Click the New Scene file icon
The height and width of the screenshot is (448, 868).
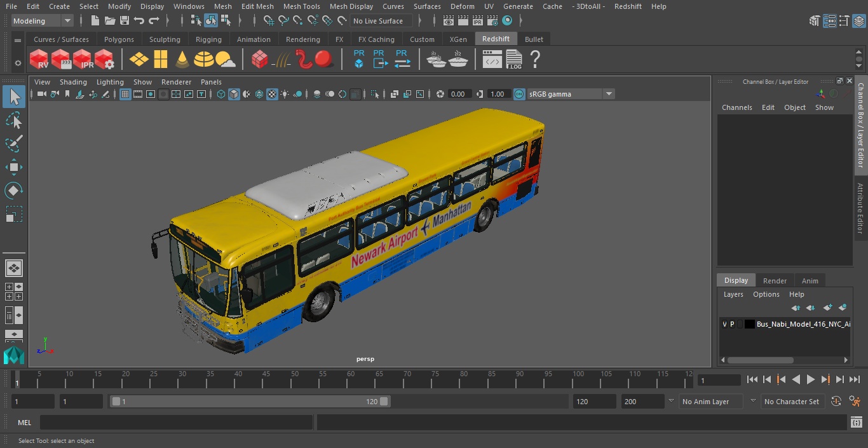pyautogui.click(x=95, y=21)
